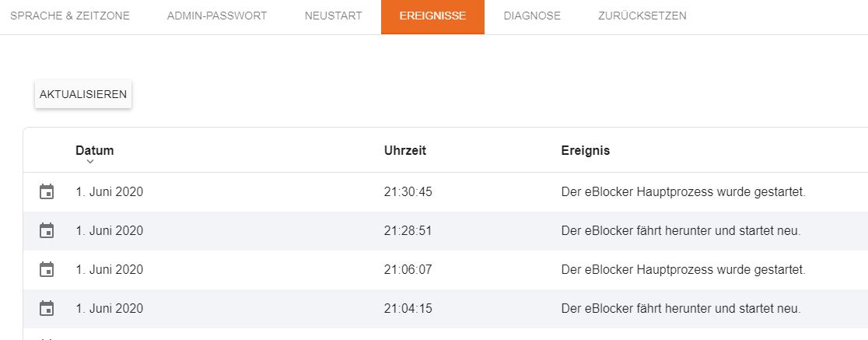This screenshot has height=340, width=868.
Task: Click the Uhrzeit column header
Action: point(405,151)
